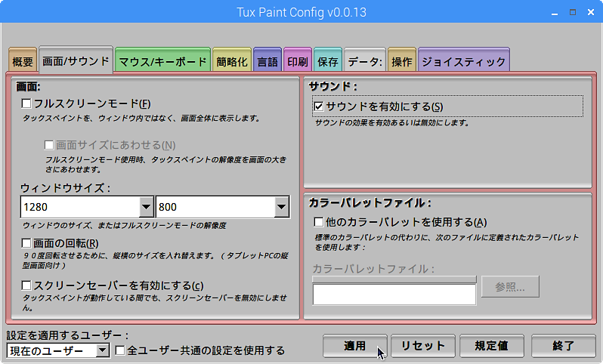Screen dimensions: 603x364
Task: Check 全ユーザー共通の設定を使用する
Action: [x=120, y=350]
